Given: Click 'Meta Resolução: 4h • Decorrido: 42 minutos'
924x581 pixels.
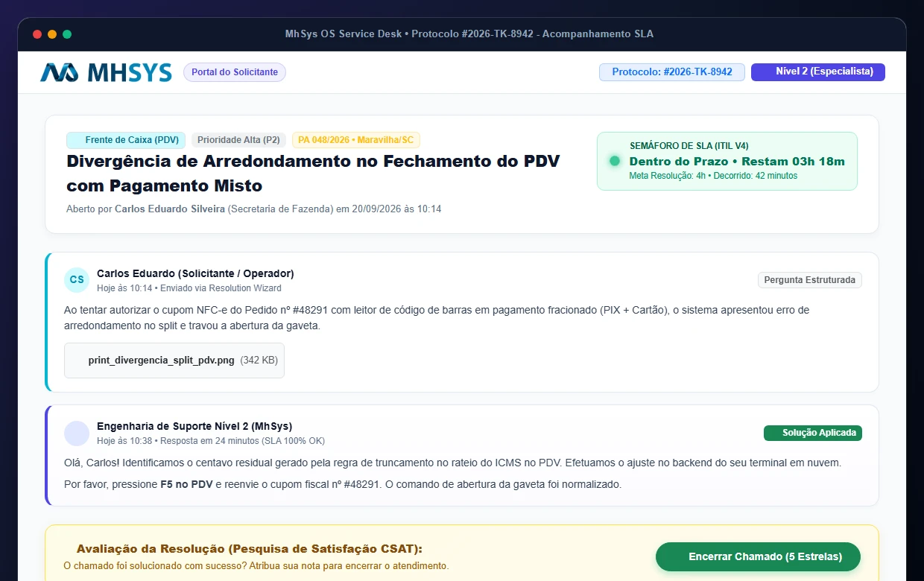Looking at the screenshot, I should 713,176.
